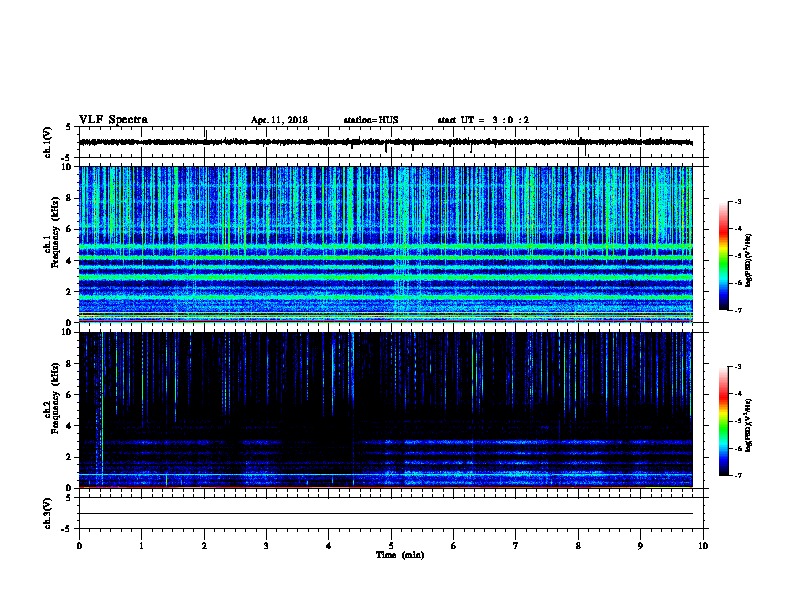Click the "5" tick on the time axis

pyautogui.click(x=391, y=546)
